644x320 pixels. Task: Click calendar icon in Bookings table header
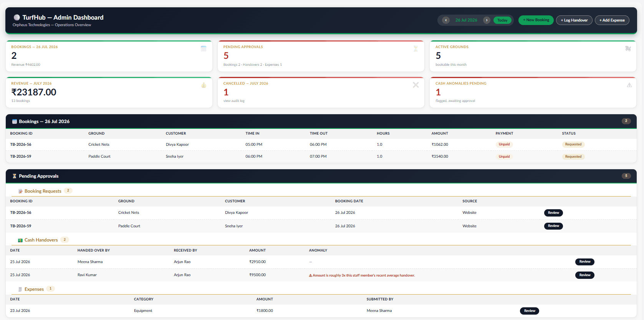click(15, 122)
